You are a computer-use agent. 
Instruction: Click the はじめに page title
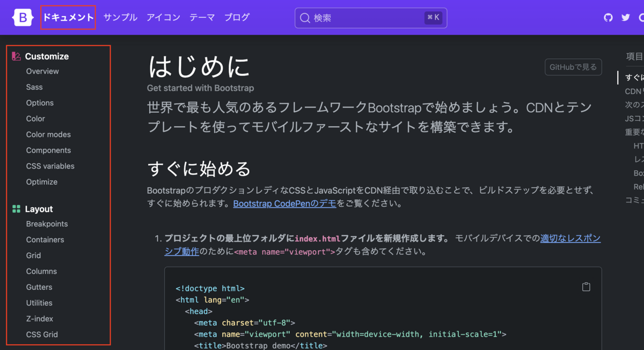coord(199,67)
